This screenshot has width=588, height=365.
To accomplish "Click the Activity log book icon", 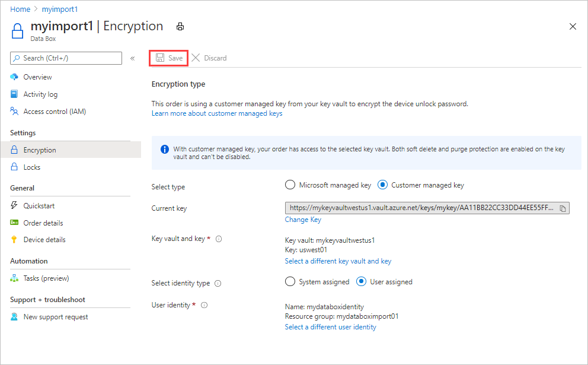I will 14,94.
